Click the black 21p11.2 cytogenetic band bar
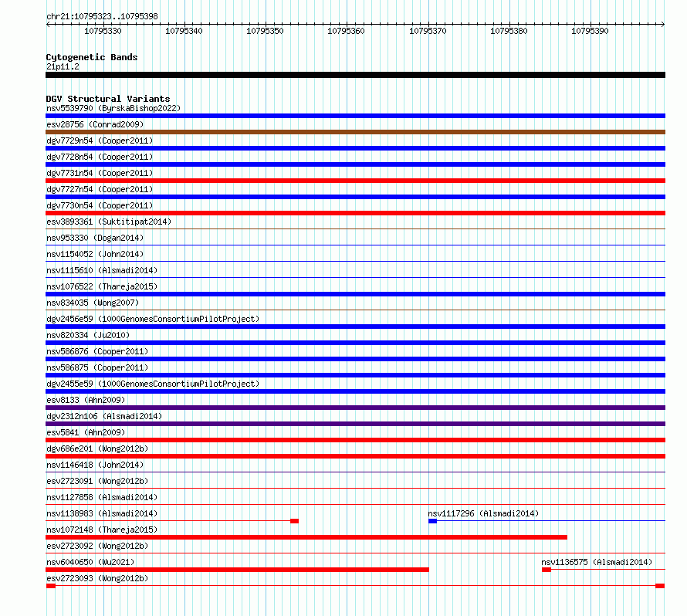The image size is (687, 616). [x=355, y=75]
